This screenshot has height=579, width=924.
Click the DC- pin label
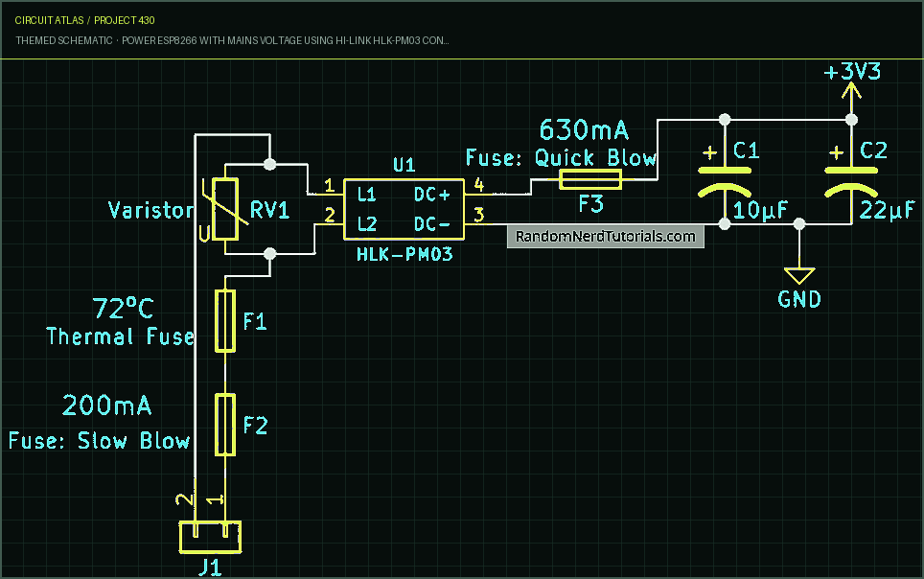(432, 224)
